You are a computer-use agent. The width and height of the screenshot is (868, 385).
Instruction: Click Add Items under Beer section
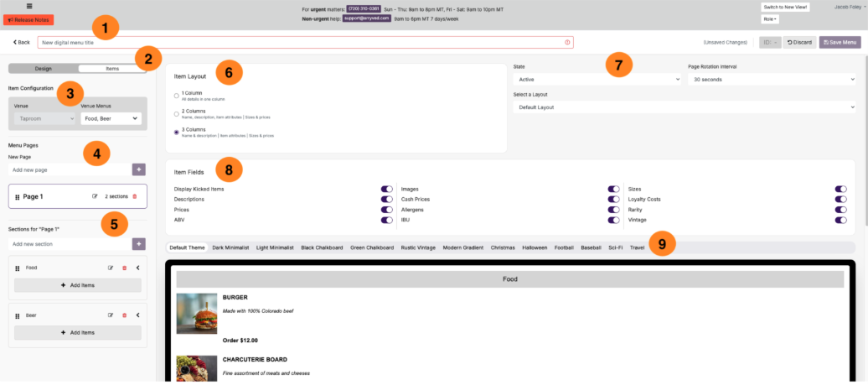pyautogui.click(x=78, y=333)
